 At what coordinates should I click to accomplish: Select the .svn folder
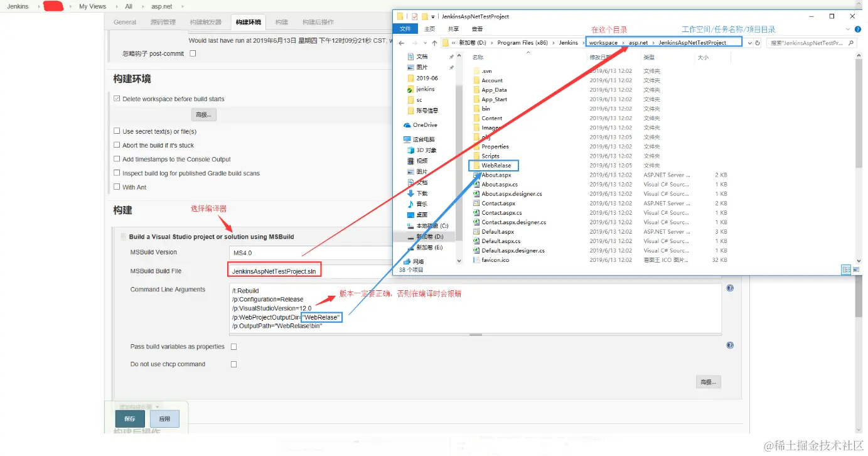483,71
